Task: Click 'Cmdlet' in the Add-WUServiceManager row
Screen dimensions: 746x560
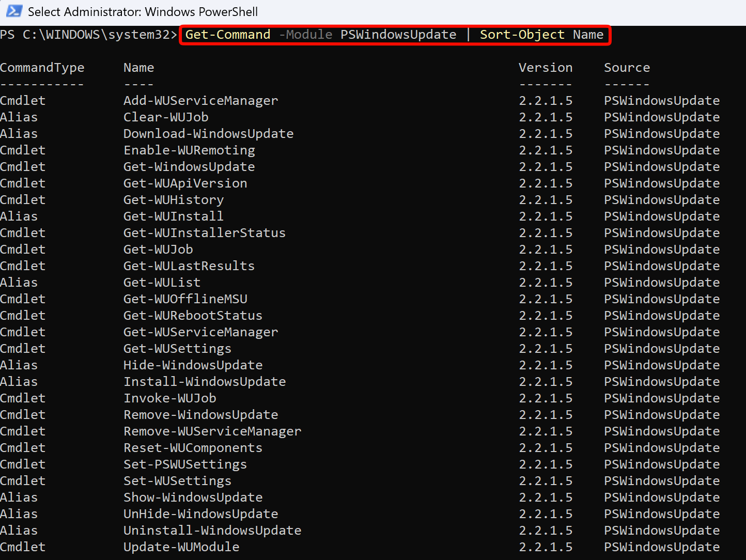Action: (23, 101)
